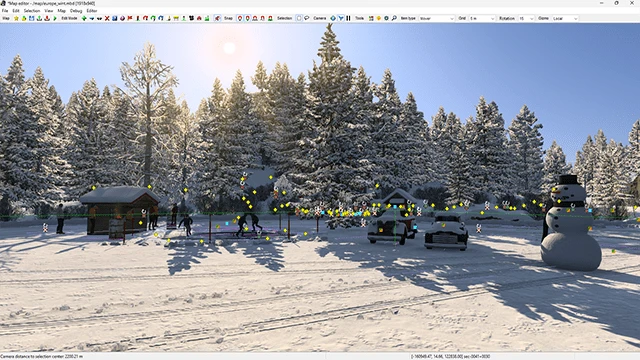
Task: Open the View menu
Action: pos(49,11)
